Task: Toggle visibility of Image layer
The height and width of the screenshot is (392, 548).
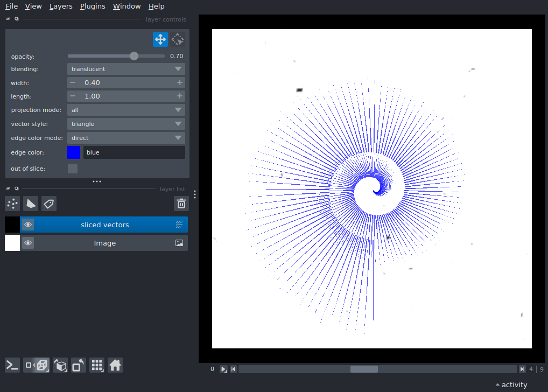Action: coord(28,243)
